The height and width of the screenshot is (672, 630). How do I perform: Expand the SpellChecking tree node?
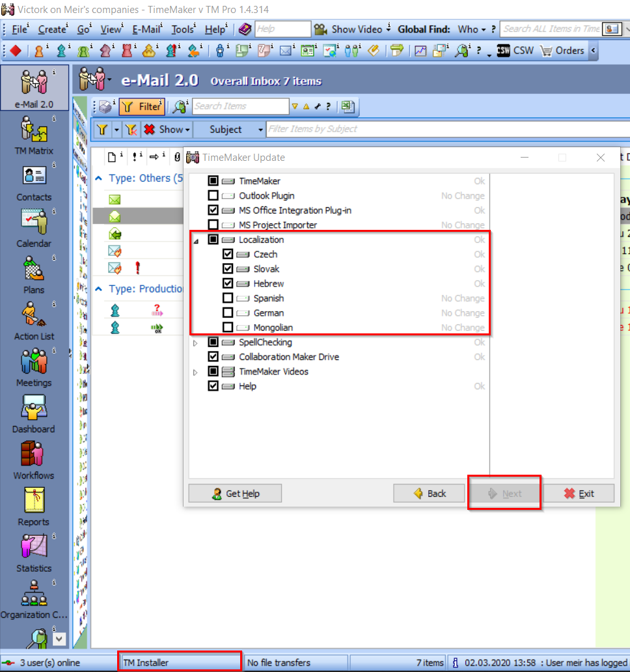point(195,343)
